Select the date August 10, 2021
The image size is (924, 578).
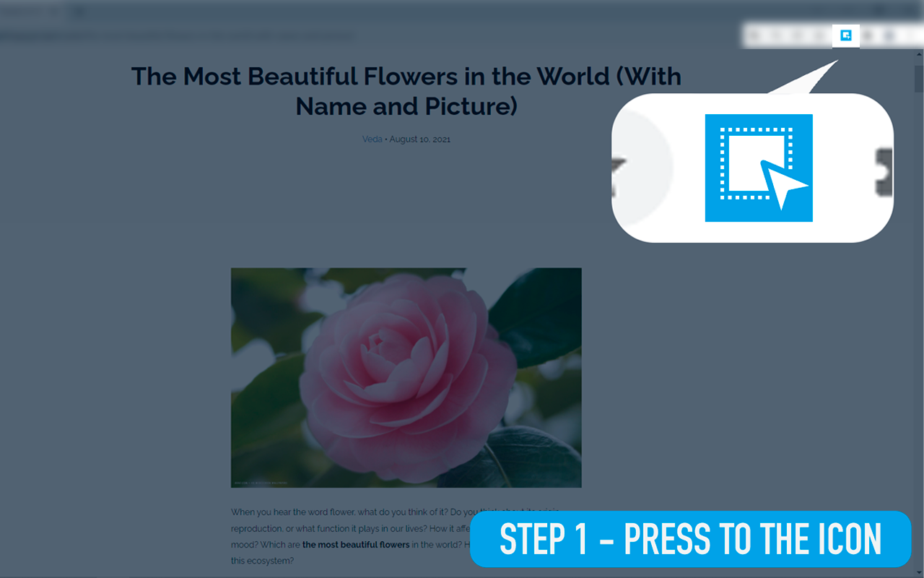[x=420, y=139]
